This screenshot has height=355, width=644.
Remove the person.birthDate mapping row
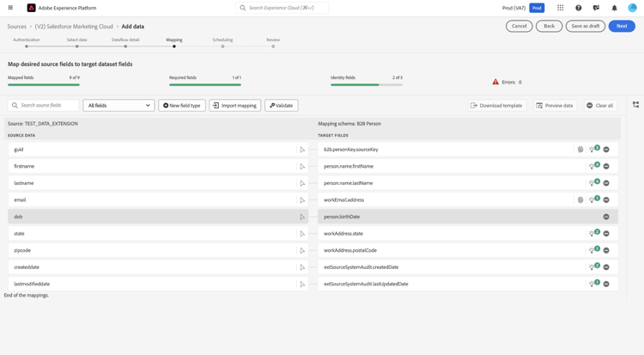coord(606,217)
